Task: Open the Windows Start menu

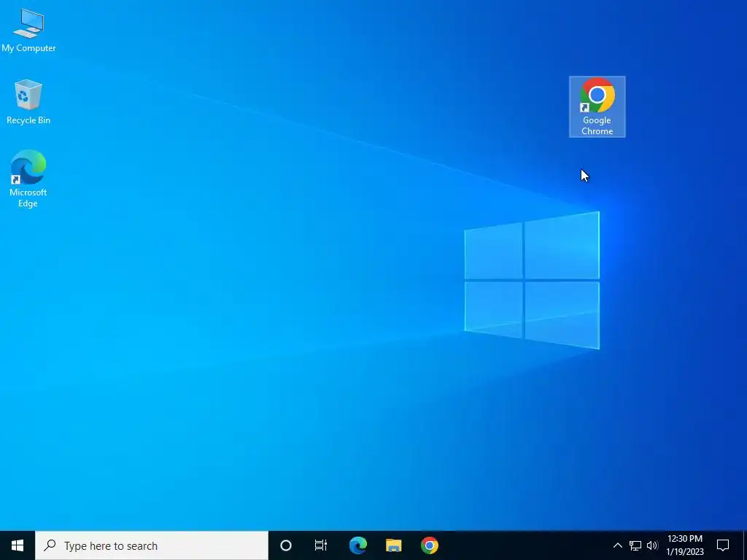Action: [18, 545]
